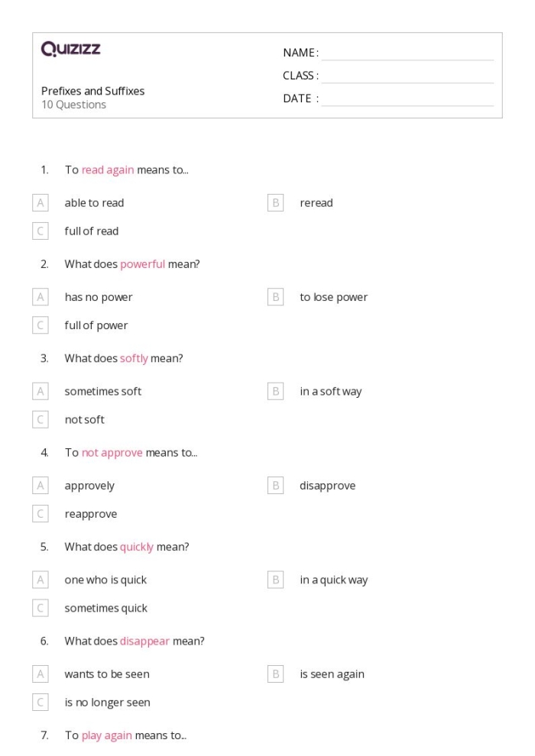The image size is (535, 756).
Task: Click the Quizizz logo
Action: (x=70, y=50)
